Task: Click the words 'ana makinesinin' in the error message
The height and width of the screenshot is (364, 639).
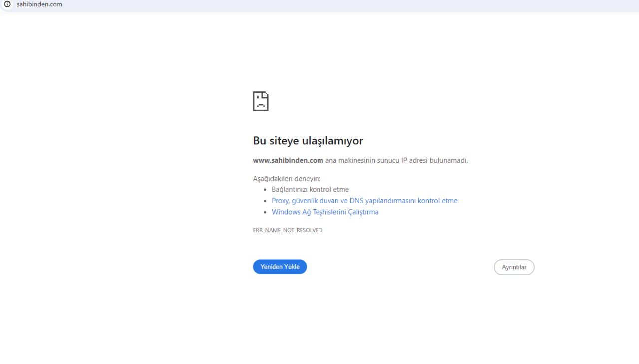Action: click(349, 160)
